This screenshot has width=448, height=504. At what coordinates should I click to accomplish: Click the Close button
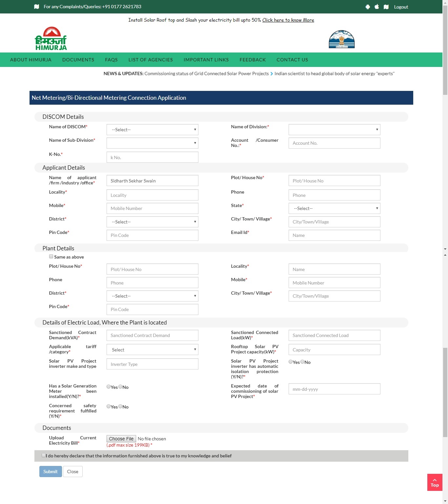pyautogui.click(x=73, y=472)
